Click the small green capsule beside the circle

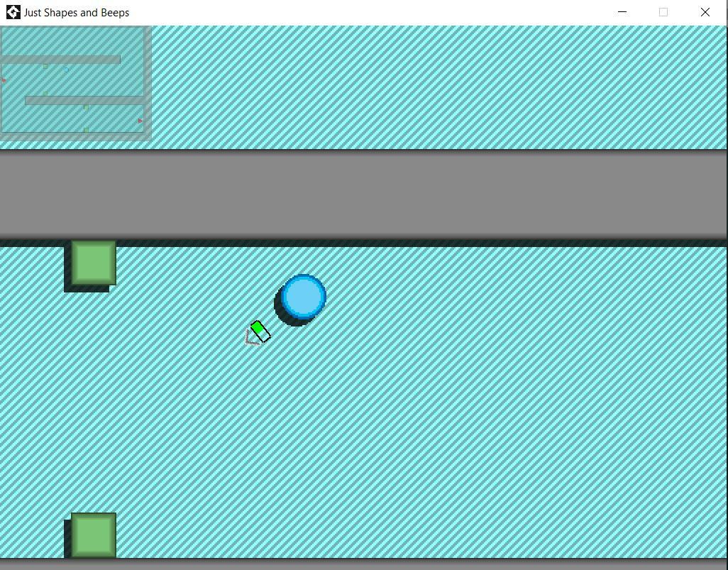coord(260,331)
